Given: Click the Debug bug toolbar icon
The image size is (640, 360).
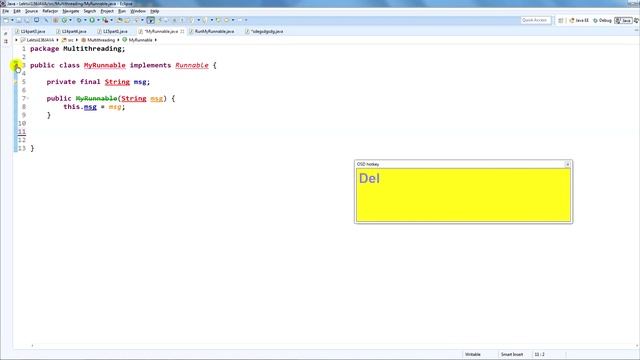Looking at the screenshot, I should pos(79,20).
